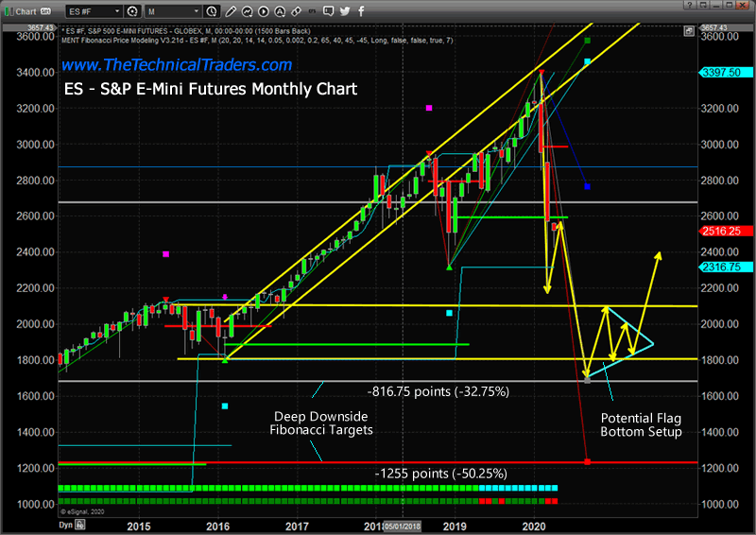Image resolution: width=756 pixels, height=535 pixels.
Task: Open the chat bubble icon
Action: 328,11
